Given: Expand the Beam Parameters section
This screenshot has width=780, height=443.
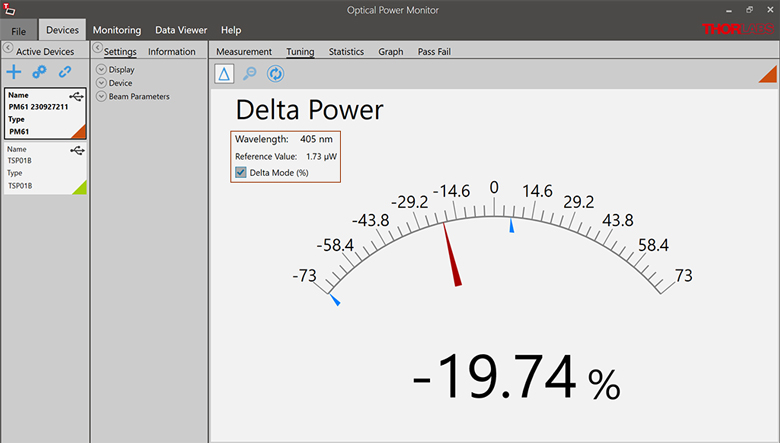Looking at the screenshot, I should pos(101,97).
